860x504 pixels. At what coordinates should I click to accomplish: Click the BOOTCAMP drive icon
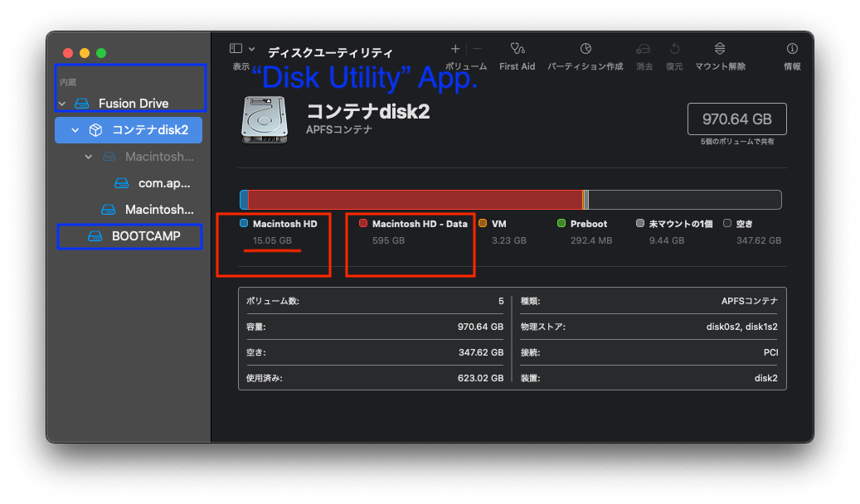point(95,236)
